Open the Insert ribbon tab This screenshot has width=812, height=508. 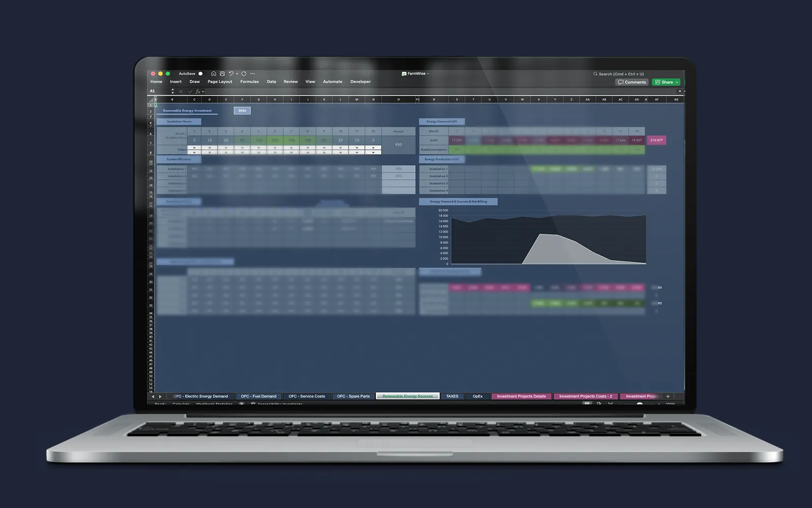(176, 82)
